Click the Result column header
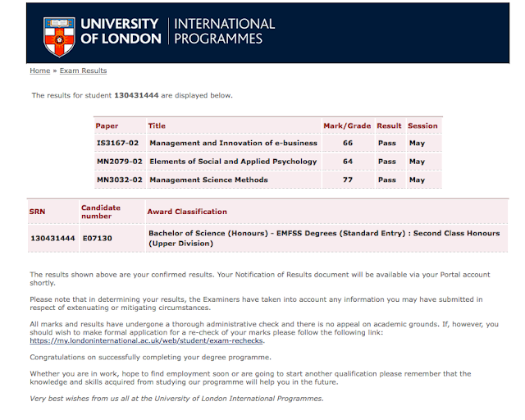This screenshot has width=525, height=420. tap(389, 126)
